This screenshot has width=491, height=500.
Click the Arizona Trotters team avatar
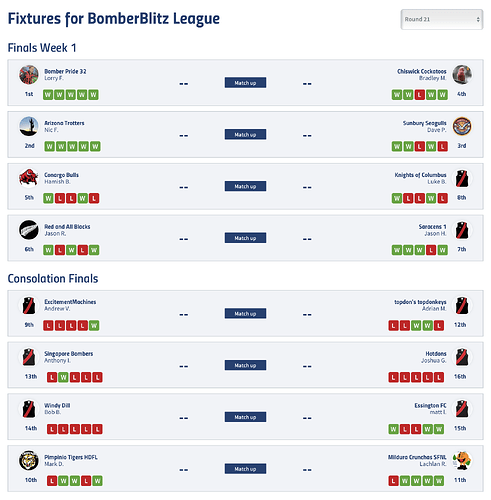click(x=29, y=126)
